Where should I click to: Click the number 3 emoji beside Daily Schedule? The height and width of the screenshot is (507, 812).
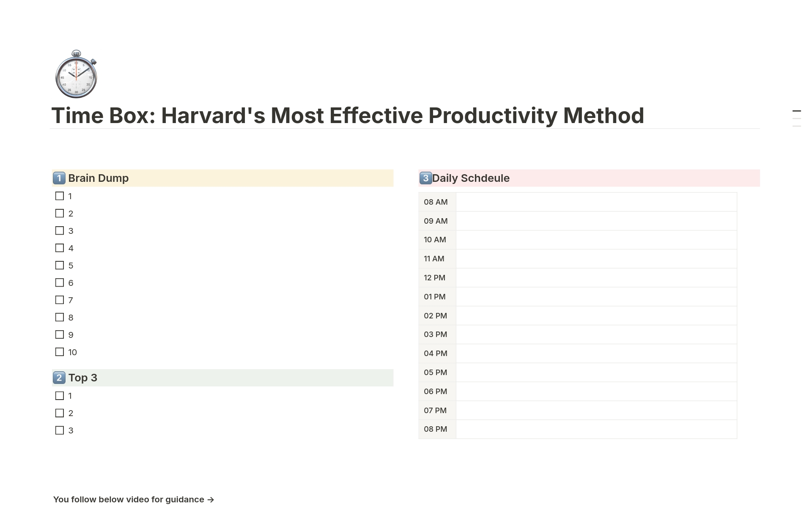tap(425, 178)
